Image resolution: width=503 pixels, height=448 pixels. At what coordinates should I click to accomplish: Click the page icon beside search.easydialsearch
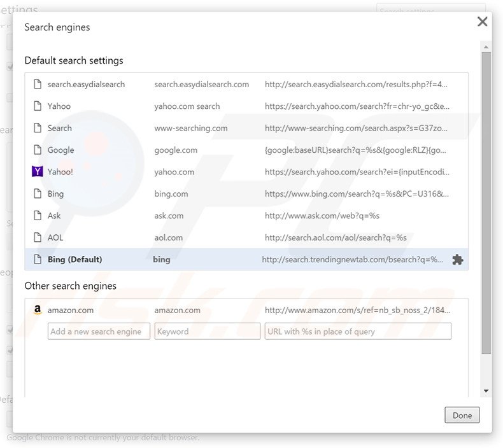(38, 85)
